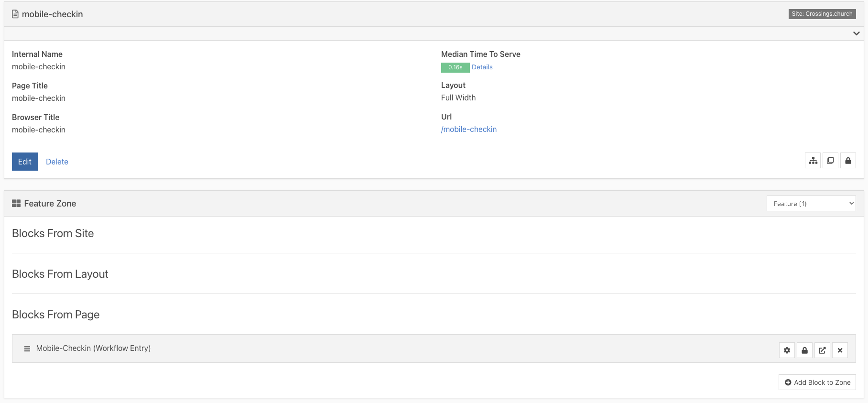Click page document icon beside mobile-checkin title

click(15, 14)
